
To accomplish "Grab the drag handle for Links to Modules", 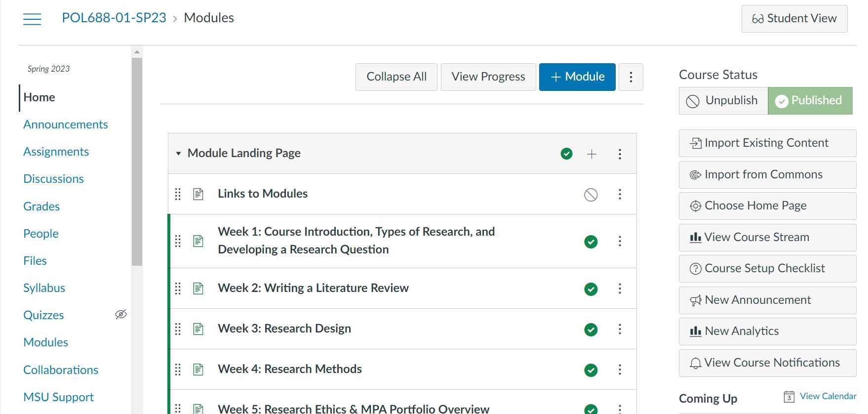I will click(x=178, y=194).
